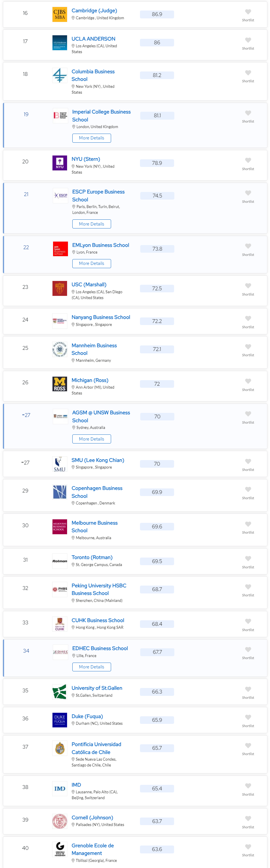Open More Details for ESCP Europe
This screenshot has height=868, width=270.
point(92,224)
